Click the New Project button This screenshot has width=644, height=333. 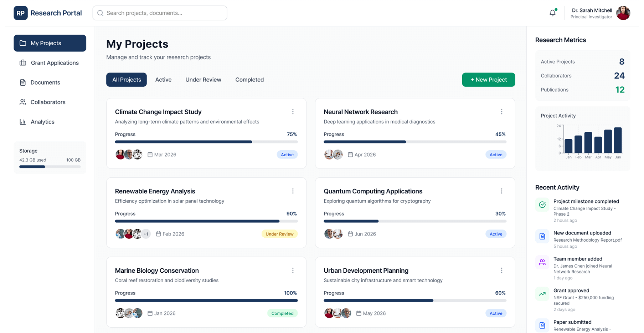click(488, 80)
